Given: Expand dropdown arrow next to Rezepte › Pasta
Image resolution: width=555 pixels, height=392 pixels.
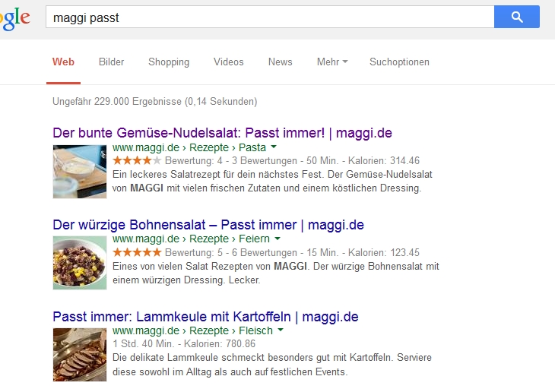Looking at the screenshot, I should click(x=274, y=147).
